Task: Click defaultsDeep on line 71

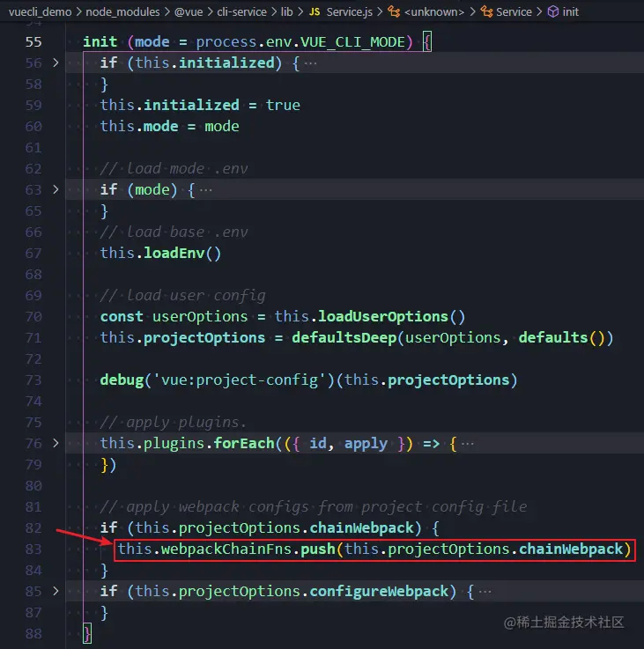Action: 344,338
